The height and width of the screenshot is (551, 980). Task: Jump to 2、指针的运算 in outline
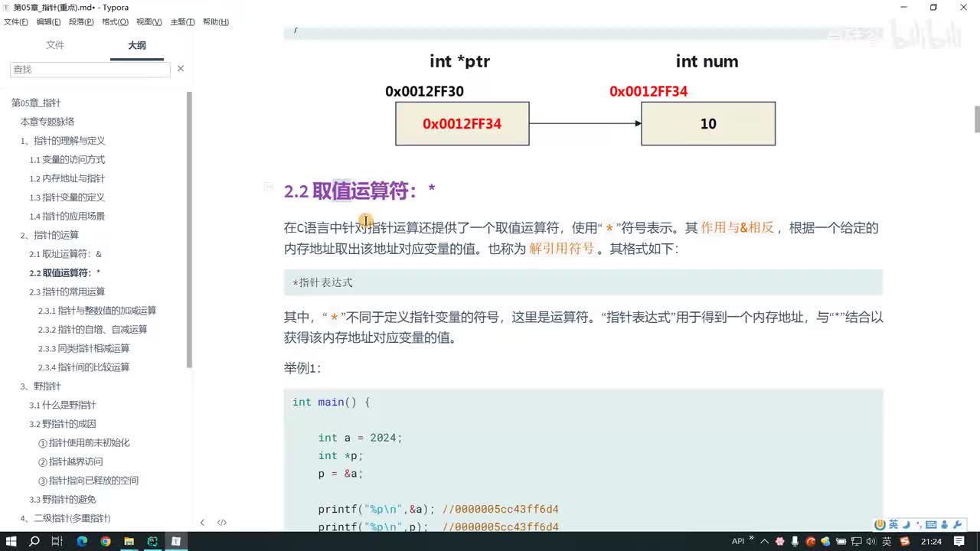(x=50, y=235)
